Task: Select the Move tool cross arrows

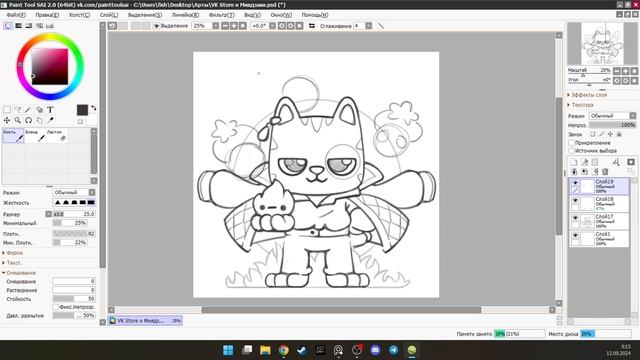Action: (7, 120)
